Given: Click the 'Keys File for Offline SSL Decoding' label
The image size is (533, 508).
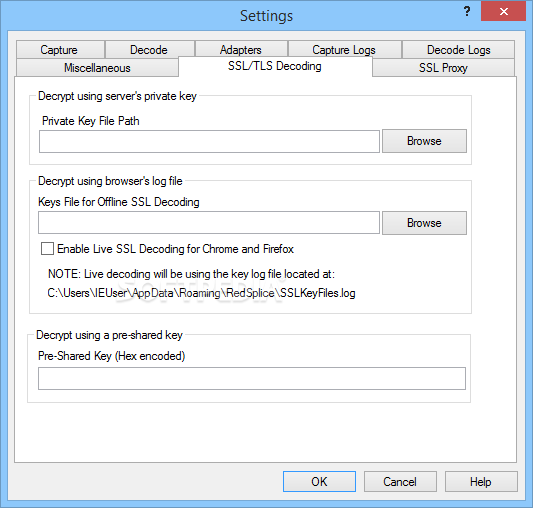Looking at the screenshot, I should [x=119, y=202].
